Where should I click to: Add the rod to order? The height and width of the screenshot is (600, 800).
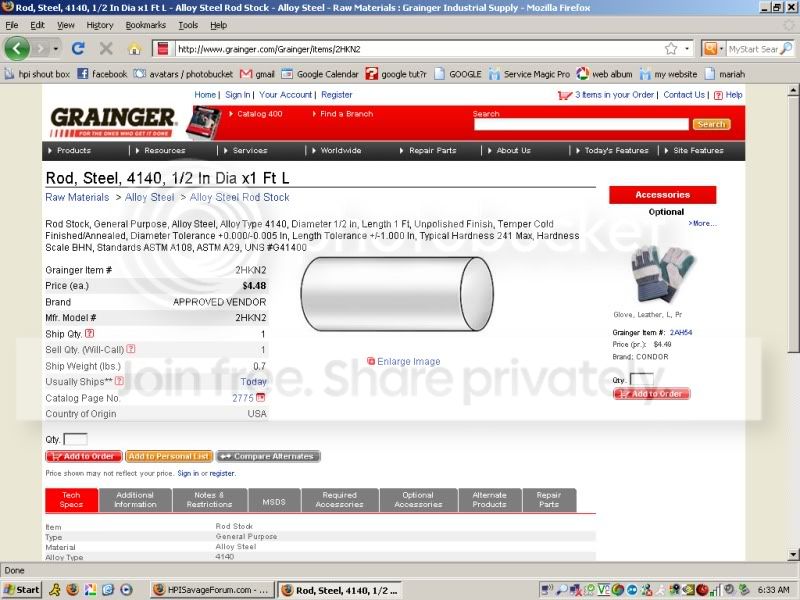(x=84, y=456)
